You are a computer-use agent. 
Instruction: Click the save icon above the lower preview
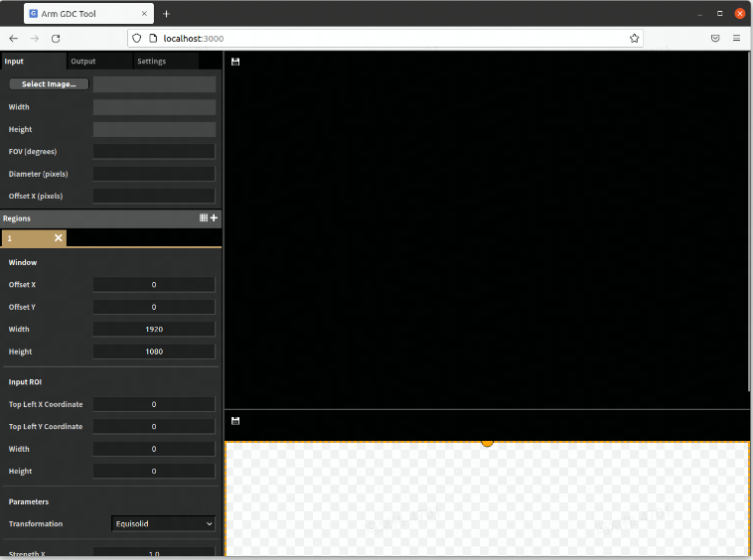coord(235,421)
